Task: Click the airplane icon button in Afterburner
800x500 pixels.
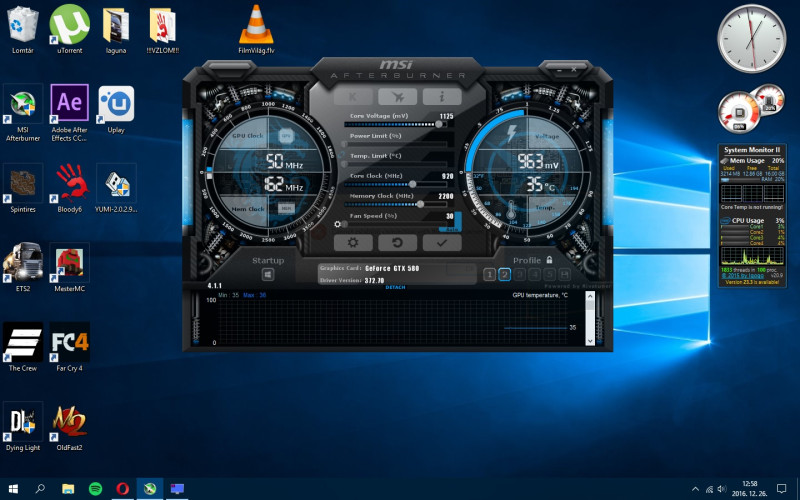Action: 397,96
